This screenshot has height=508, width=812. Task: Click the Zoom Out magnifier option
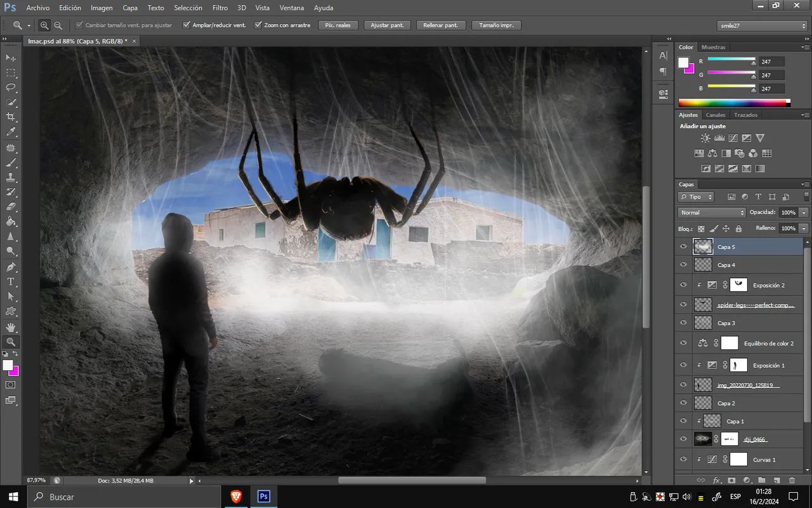(x=58, y=25)
